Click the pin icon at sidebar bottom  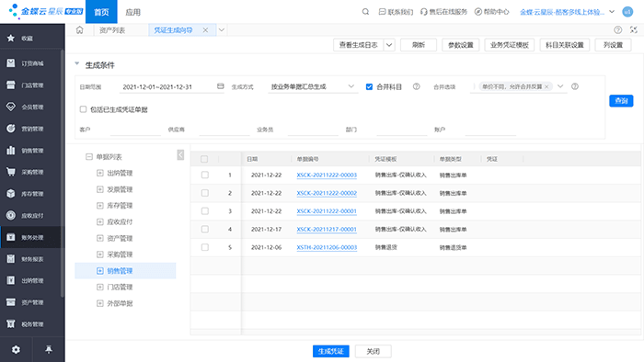pyautogui.click(x=49, y=349)
